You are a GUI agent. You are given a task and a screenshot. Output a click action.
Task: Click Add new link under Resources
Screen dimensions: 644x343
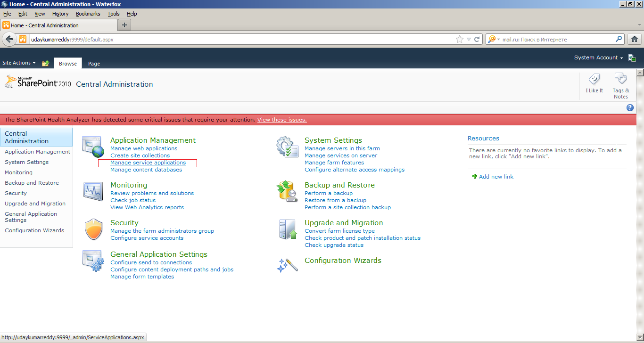pos(496,177)
